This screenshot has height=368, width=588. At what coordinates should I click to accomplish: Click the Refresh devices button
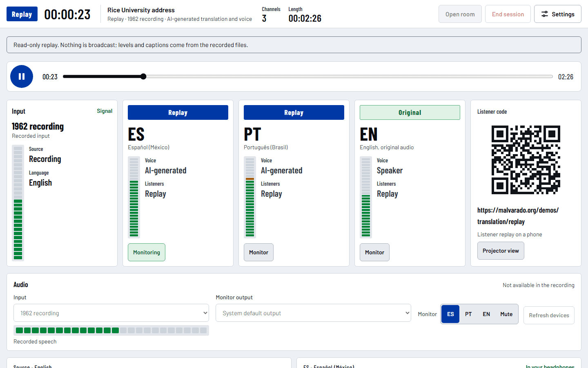[x=549, y=315]
